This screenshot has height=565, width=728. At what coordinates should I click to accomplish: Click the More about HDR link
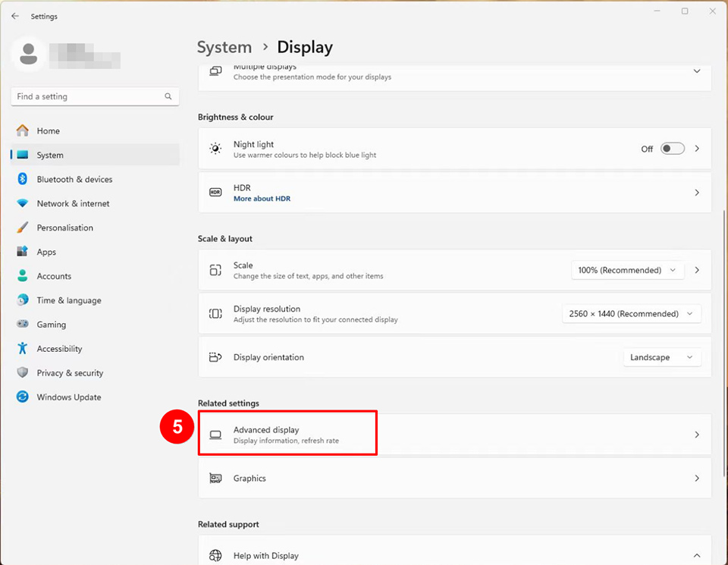(x=262, y=199)
